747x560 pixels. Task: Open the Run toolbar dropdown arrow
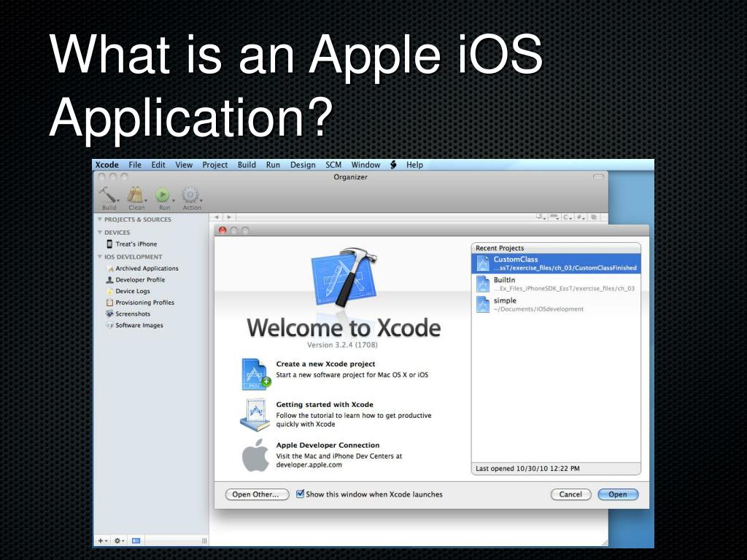[174, 200]
